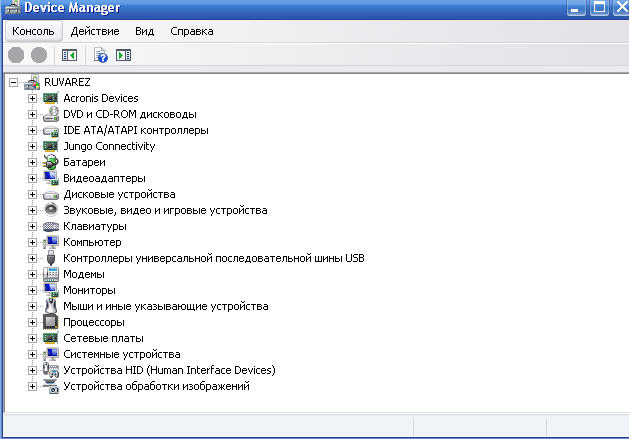Image resolution: width=629 pixels, height=439 pixels.
Task: Open the Справка menu
Action: coord(191,31)
